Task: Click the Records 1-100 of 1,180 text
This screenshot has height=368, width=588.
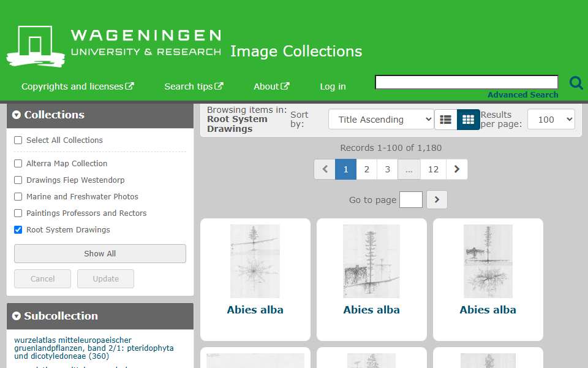Action: [391, 148]
